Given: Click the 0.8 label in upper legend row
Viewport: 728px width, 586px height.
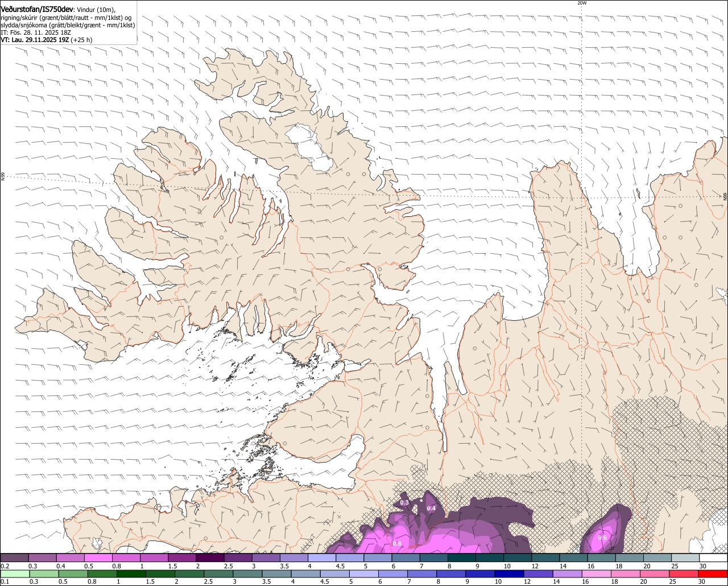Looking at the screenshot, I should 116,566.
